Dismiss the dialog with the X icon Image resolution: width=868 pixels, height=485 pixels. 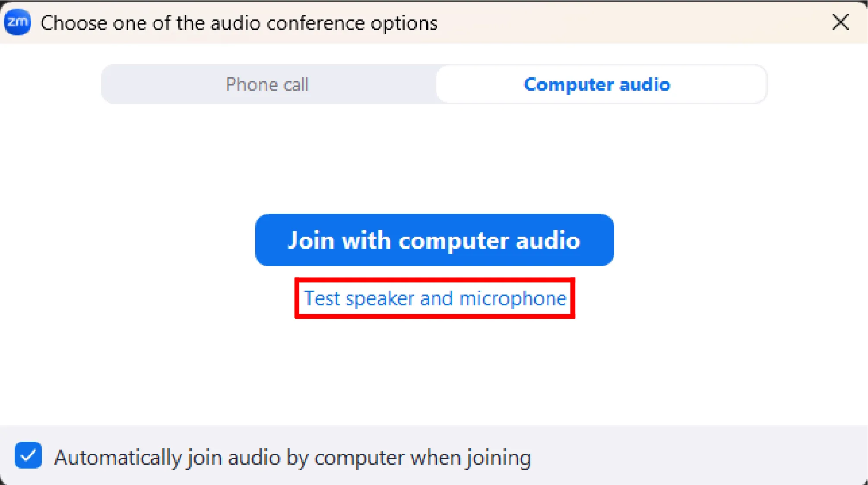click(840, 22)
